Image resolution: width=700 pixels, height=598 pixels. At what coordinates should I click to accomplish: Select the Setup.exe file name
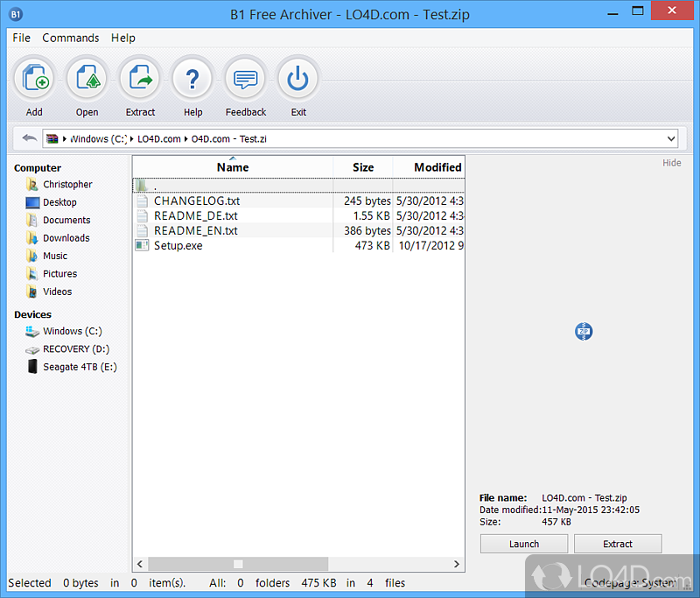(178, 246)
